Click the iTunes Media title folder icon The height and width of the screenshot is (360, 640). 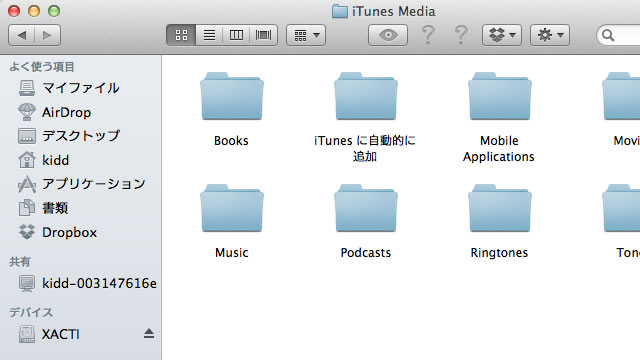340,11
